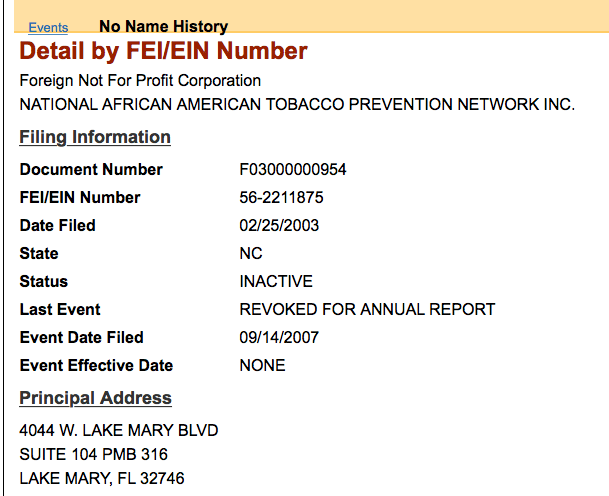Click the Lake Mary, FL 32746 line
The width and height of the screenshot is (609, 496).
coord(102,478)
